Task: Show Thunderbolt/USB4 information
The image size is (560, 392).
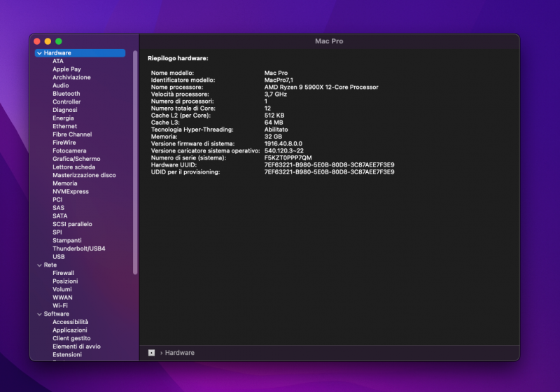Action: [78, 248]
